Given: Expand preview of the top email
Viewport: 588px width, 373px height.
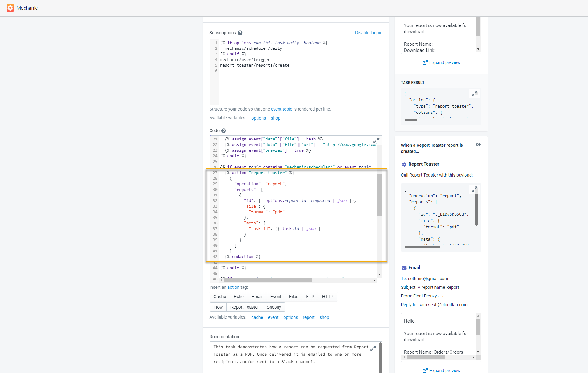Looking at the screenshot, I should coord(441,62).
